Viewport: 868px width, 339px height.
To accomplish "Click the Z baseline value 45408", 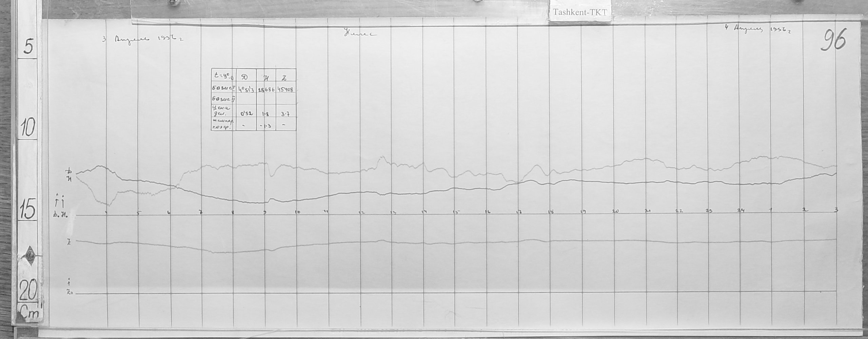I will pyautogui.click(x=285, y=90).
